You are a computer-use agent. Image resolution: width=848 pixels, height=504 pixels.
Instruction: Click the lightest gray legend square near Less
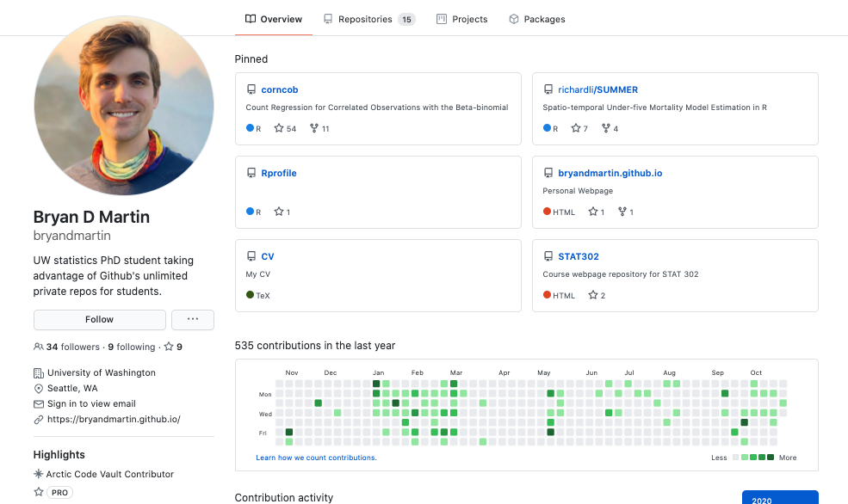[x=735, y=458]
